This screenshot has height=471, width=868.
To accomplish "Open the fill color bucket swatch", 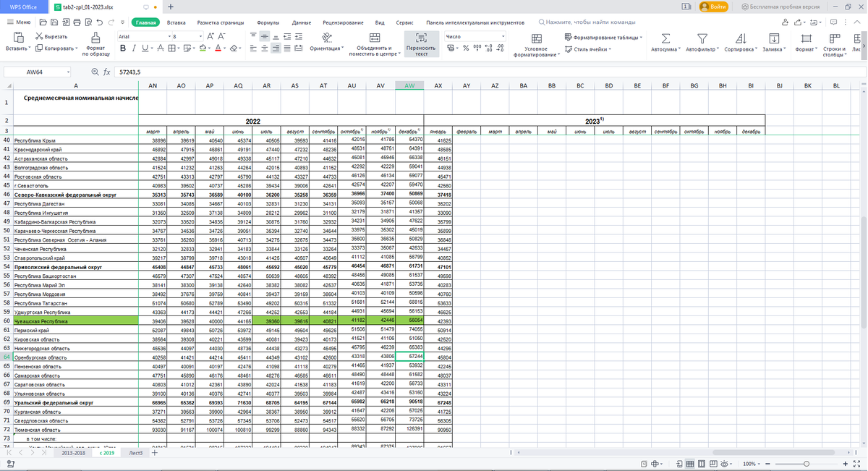I will pyautogui.click(x=202, y=48).
